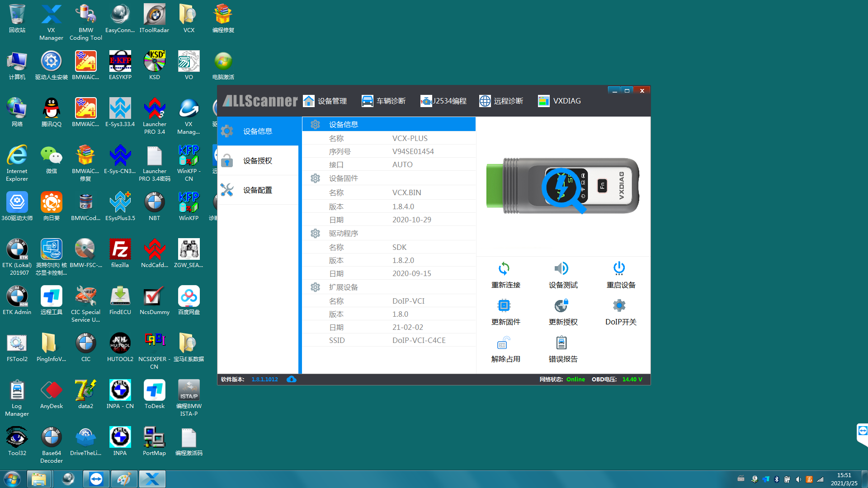Toggle the DoIP开关 gear icon

pyautogui.click(x=619, y=305)
